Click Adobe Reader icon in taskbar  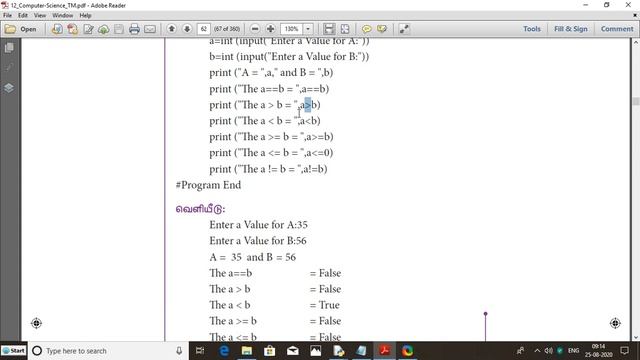pyautogui.click(x=384, y=351)
